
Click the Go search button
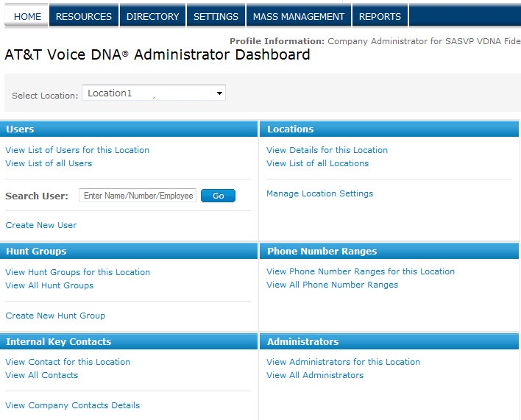coord(218,196)
